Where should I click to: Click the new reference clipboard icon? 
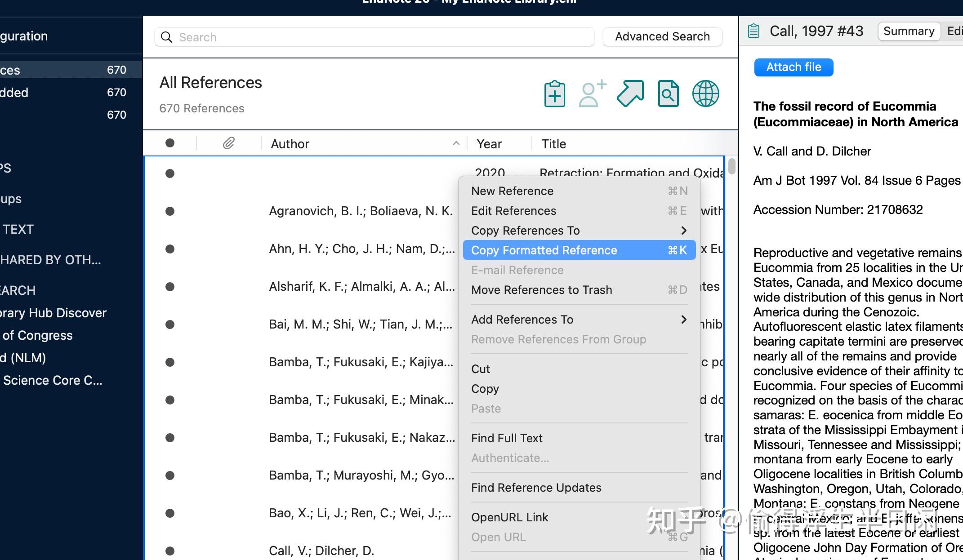click(555, 93)
